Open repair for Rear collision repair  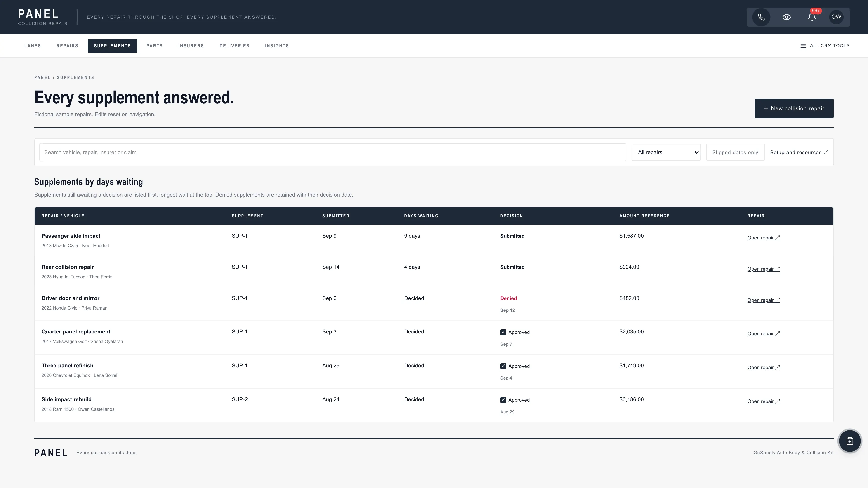[764, 269]
